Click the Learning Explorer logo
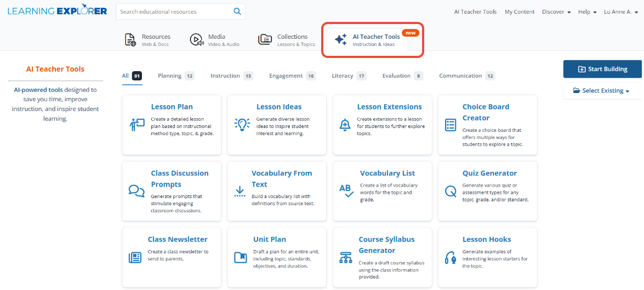 pyautogui.click(x=57, y=11)
